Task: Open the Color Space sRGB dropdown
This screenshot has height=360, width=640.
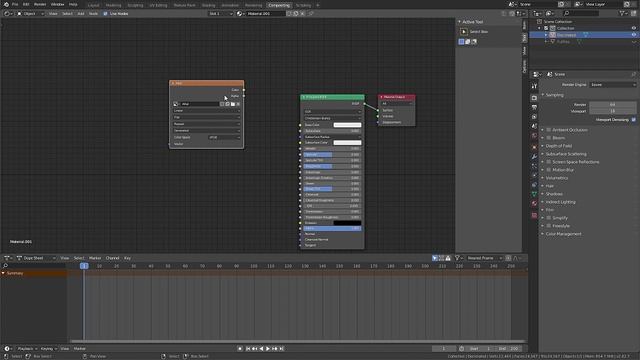Action: tap(224, 137)
